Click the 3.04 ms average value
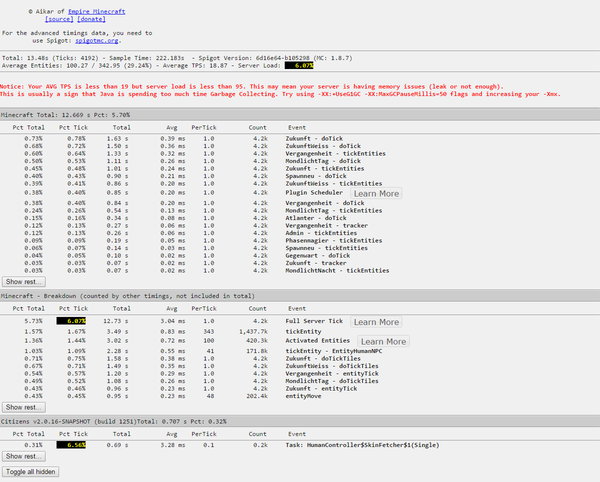600x482 pixels. point(173,321)
